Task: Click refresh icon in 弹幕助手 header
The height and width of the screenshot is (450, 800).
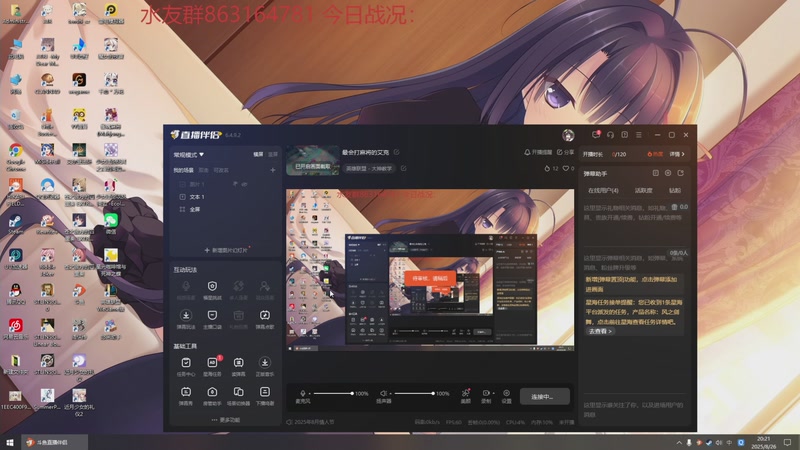Action: pyautogui.click(x=680, y=173)
